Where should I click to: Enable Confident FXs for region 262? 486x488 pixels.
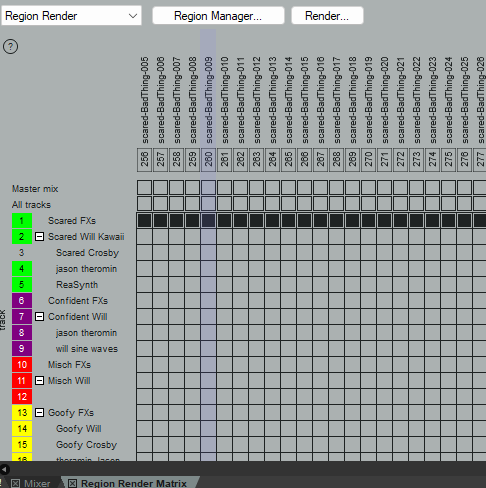pos(240,301)
